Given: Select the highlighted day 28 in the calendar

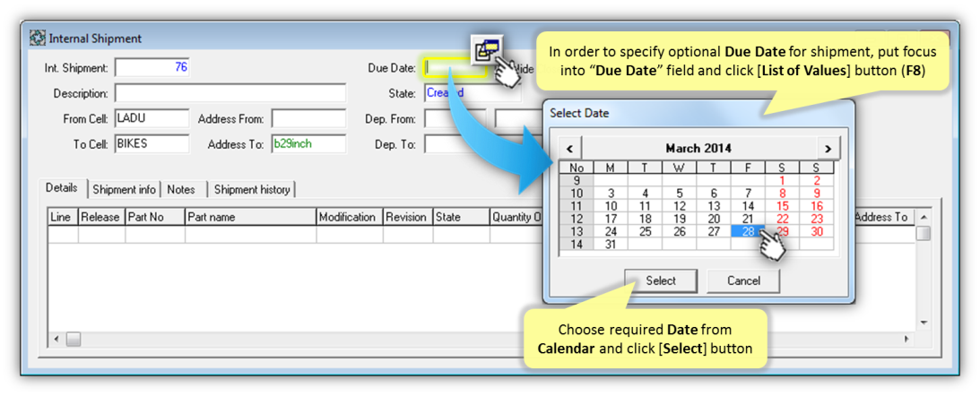Looking at the screenshot, I should [x=748, y=232].
